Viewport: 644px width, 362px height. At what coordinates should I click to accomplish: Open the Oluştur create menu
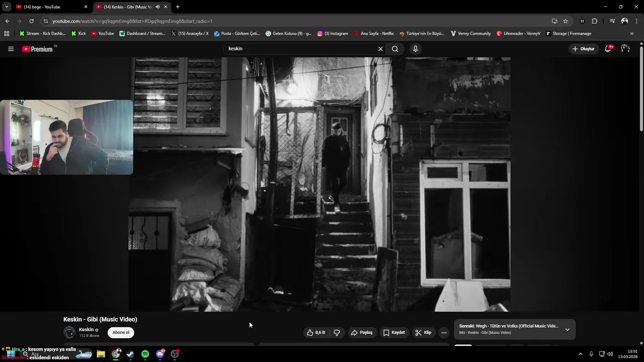point(583,49)
